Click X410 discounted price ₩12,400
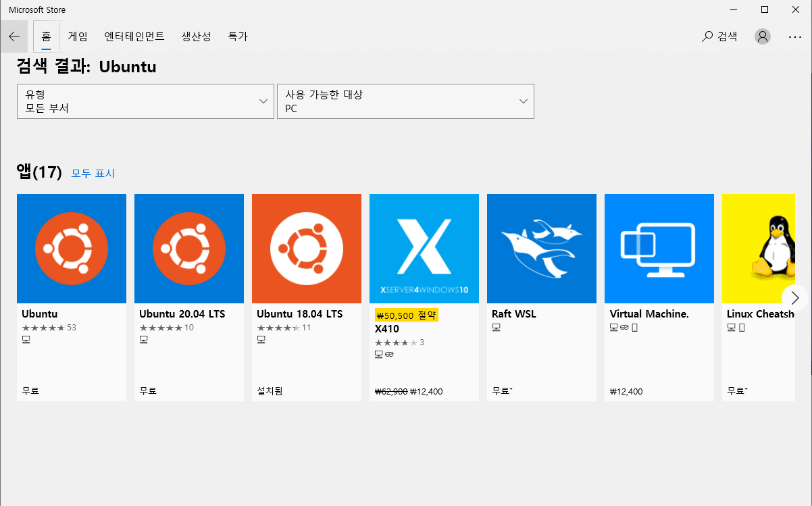Image resolution: width=812 pixels, height=506 pixels. pyautogui.click(x=426, y=391)
